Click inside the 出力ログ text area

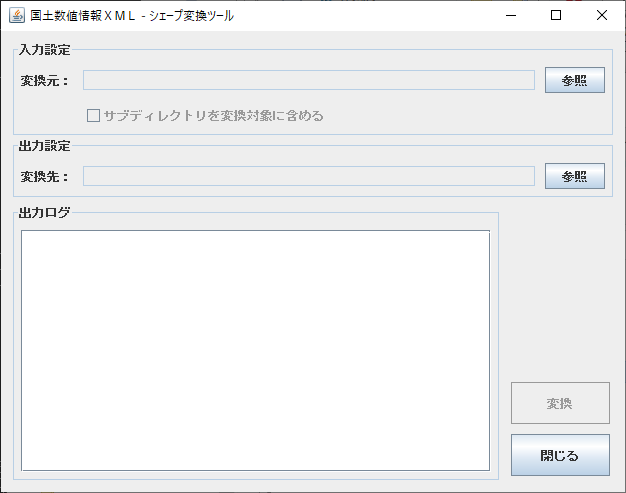click(x=255, y=350)
